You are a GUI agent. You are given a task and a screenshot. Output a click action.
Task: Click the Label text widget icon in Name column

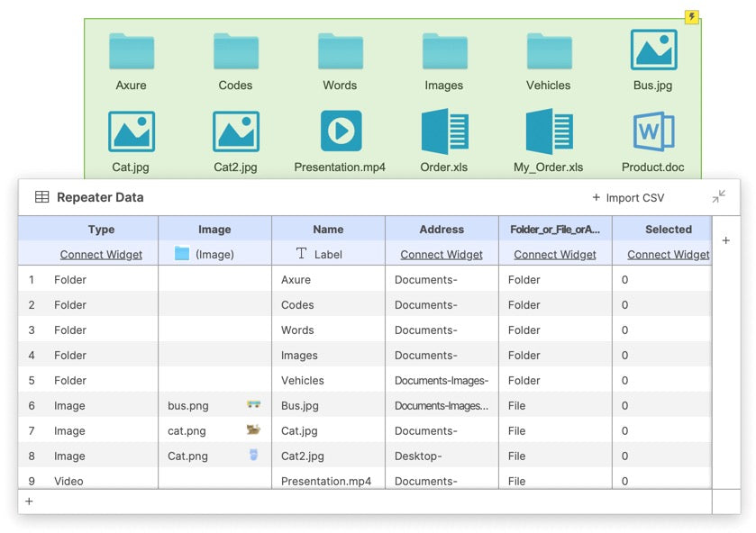(301, 254)
